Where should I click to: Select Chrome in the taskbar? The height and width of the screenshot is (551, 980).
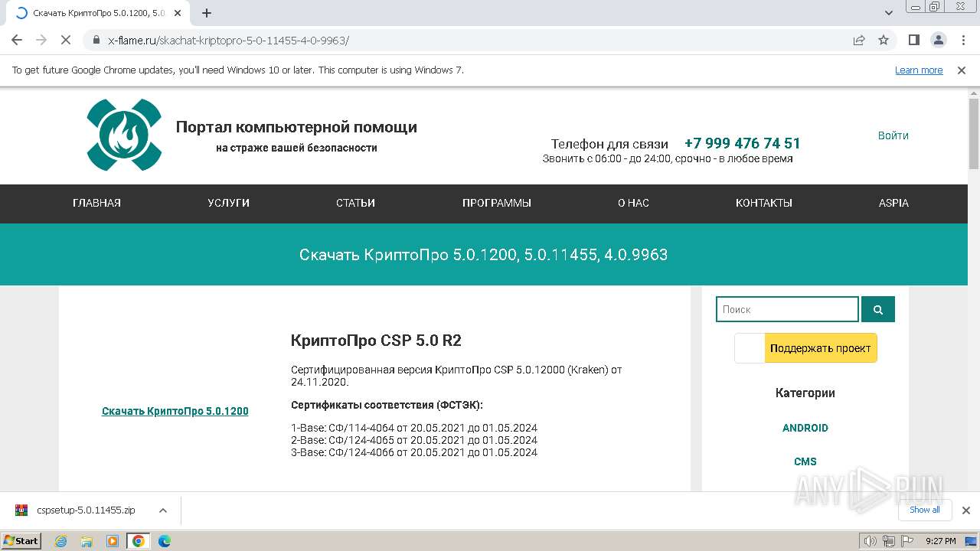pos(139,541)
